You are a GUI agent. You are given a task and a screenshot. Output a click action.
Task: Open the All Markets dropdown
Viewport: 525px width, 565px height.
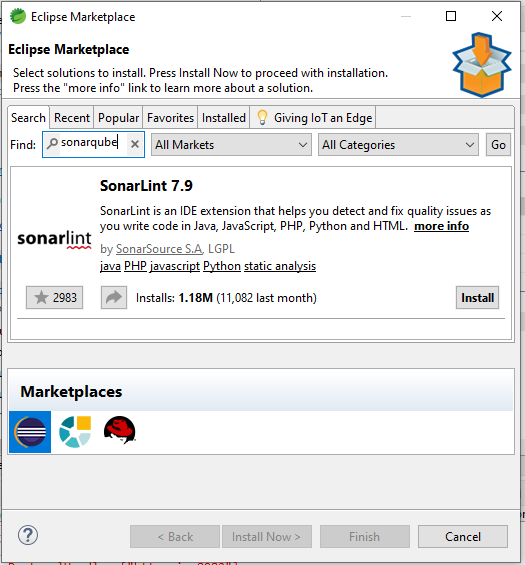[x=231, y=144]
